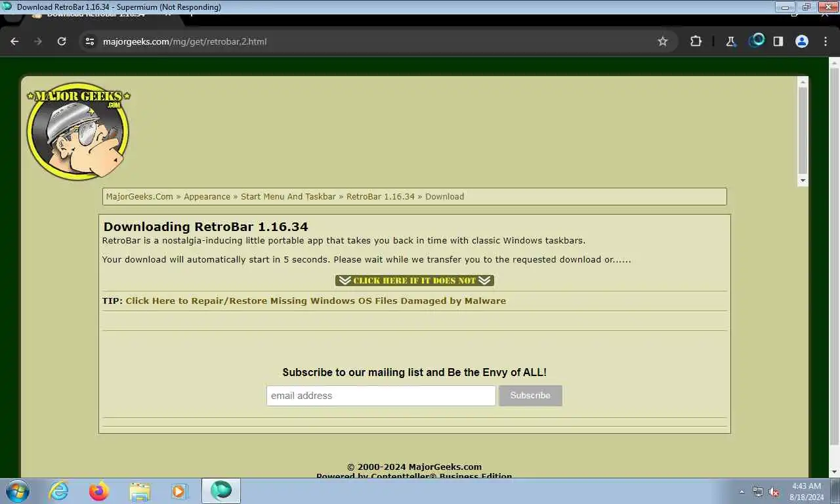The image size is (840, 504).
Task: Click the inner frame scrollbar thumb
Action: tap(803, 129)
